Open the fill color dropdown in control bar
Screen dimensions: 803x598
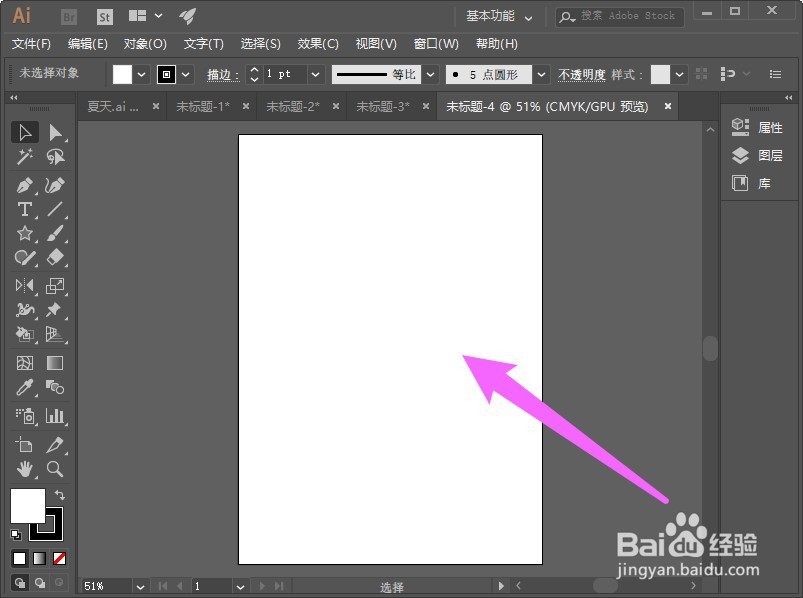point(141,75)
